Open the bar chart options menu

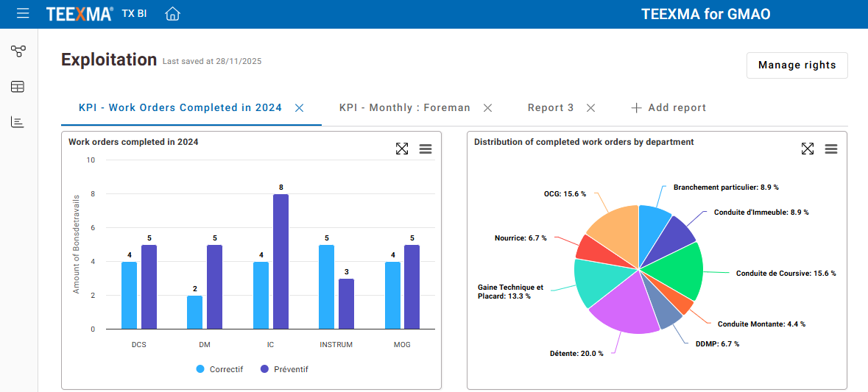(x=426, y=149)
